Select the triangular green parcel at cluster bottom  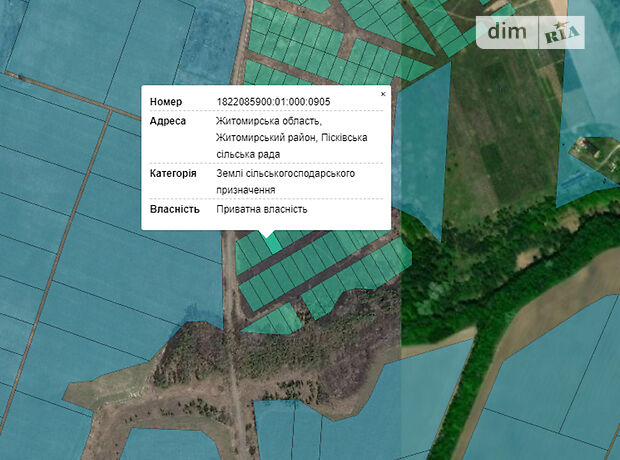point(272,320)
